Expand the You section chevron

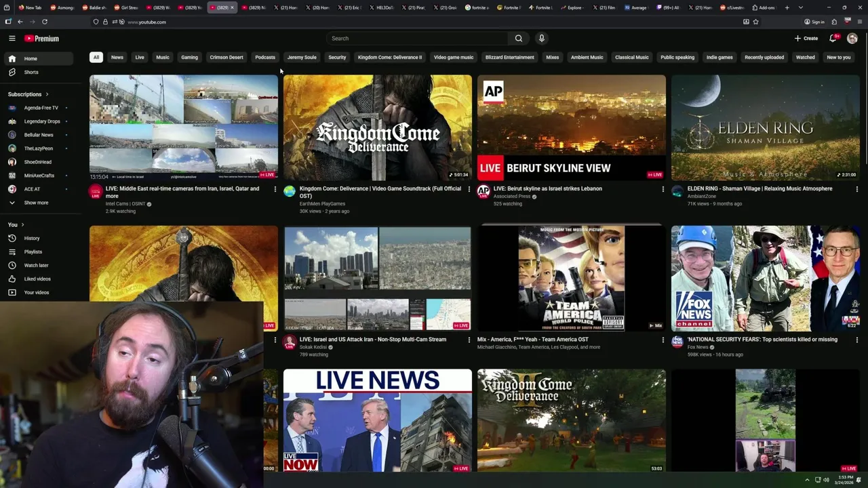[x=22, y=224]
